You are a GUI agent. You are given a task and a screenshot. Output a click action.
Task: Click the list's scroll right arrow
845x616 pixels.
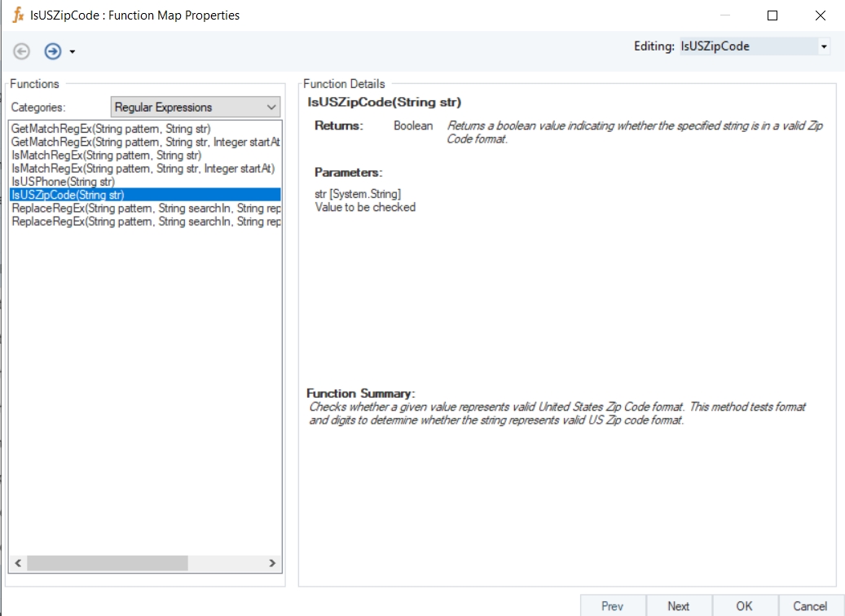pyautogui.click(x=273, y=563)
